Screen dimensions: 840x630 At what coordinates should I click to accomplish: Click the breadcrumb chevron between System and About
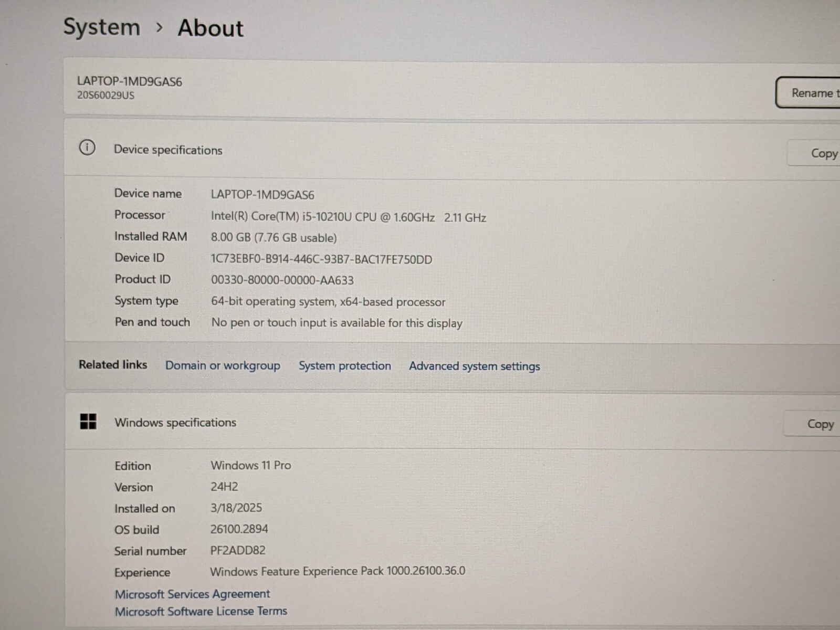pos(160,27)
